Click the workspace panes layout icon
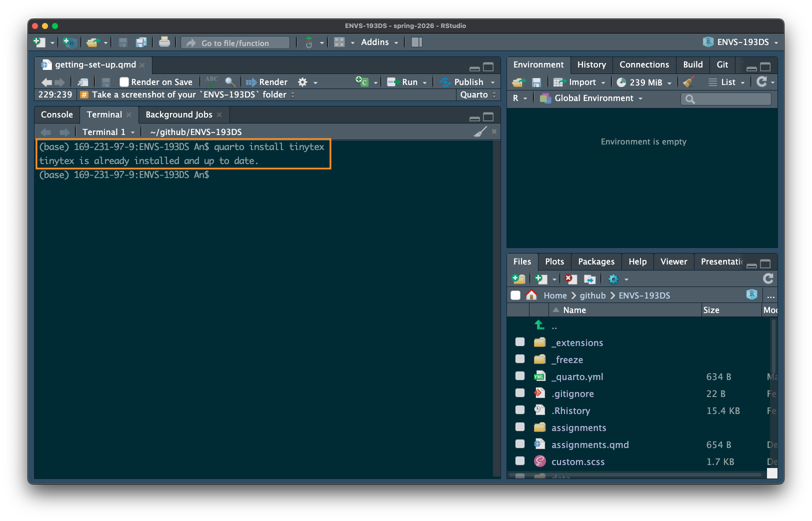The image size is (812, 521). coord(339,42)
